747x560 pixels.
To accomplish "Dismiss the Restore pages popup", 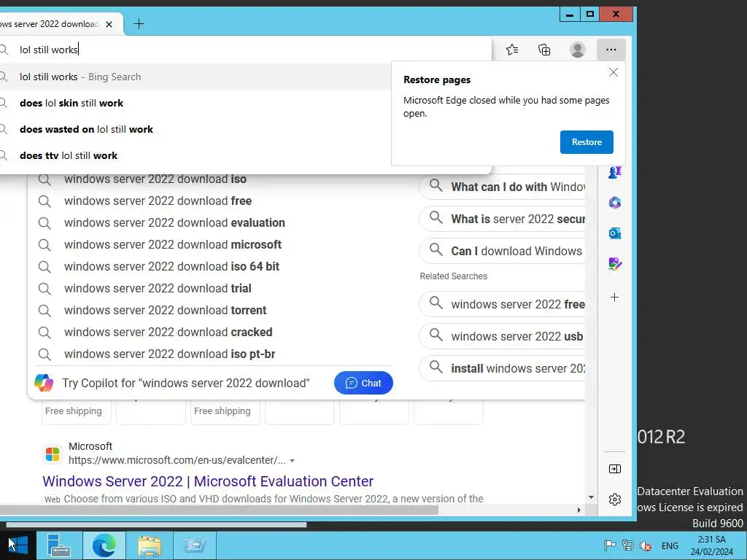I will point(613,72).
